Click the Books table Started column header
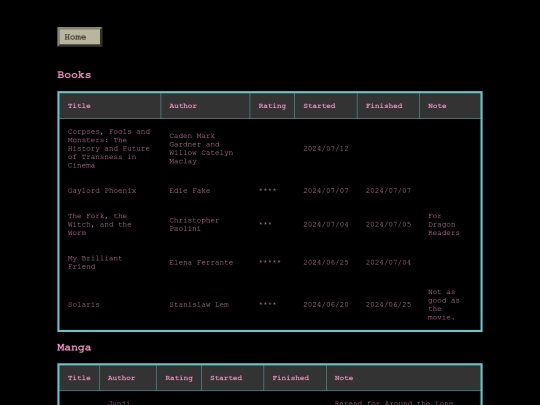 pyautogui.click(x=326, y=106)
